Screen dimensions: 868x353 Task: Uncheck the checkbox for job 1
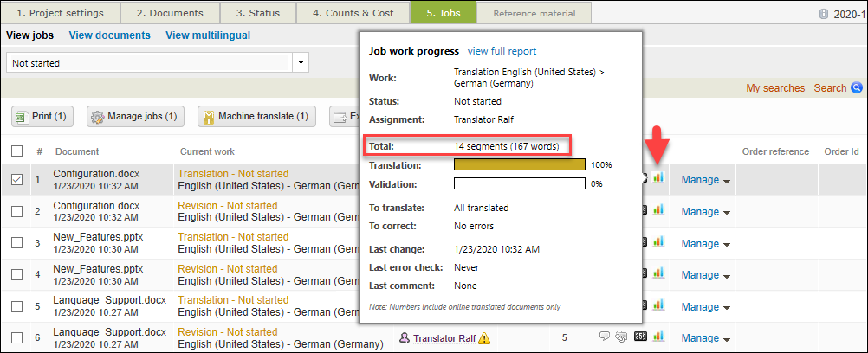tap(17, 180)
